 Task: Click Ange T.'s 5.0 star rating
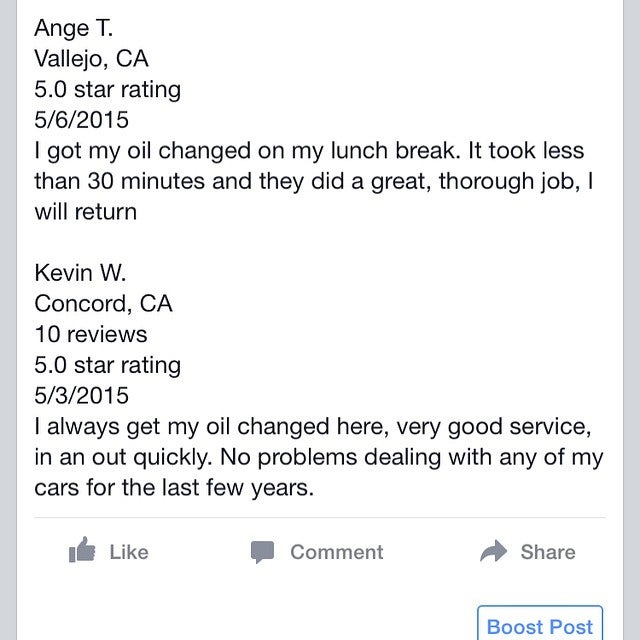pyautogui.click(x=107, y=89)
